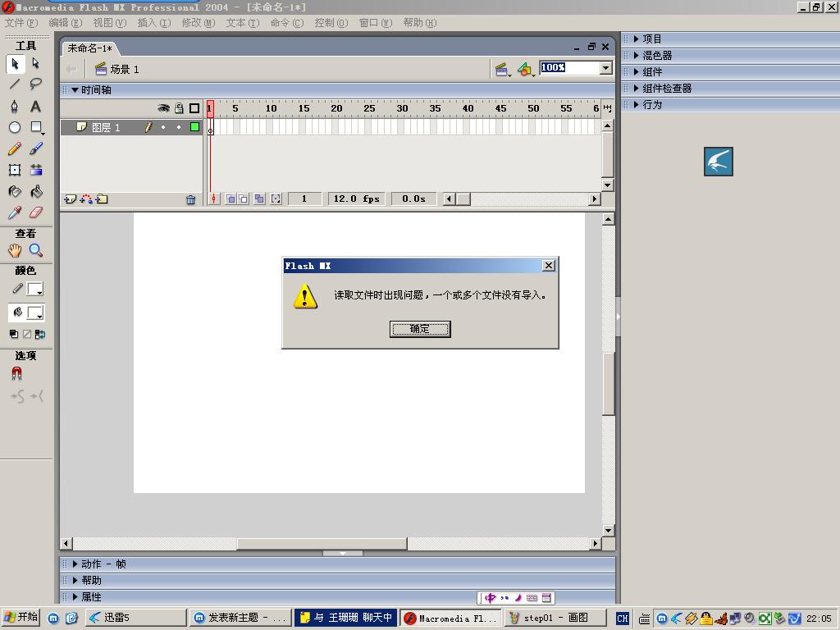Viewport: 840px width, 630px height.
Task: Expand the 组件 panel
Action: [636, 72]
